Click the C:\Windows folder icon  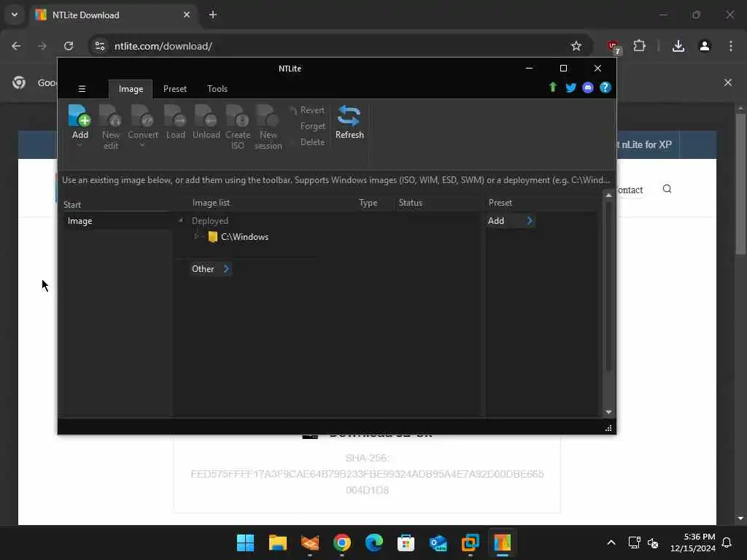point(213,237)
